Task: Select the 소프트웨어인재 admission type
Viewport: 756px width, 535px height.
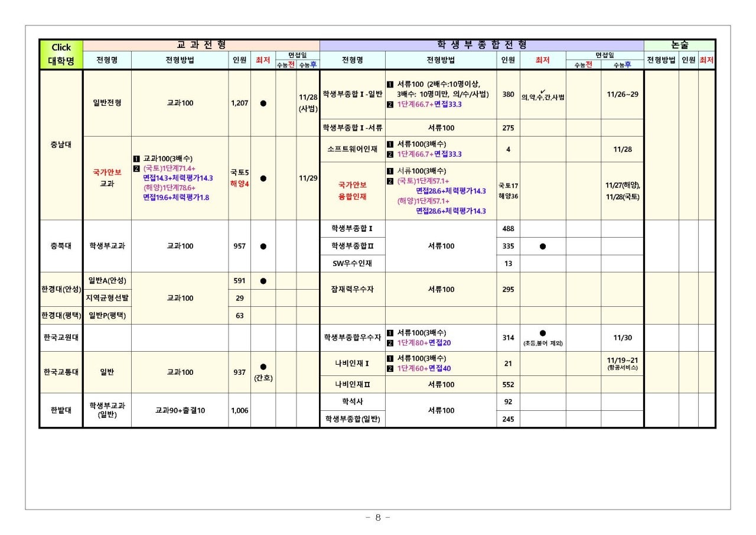Action: click(353, 149)
